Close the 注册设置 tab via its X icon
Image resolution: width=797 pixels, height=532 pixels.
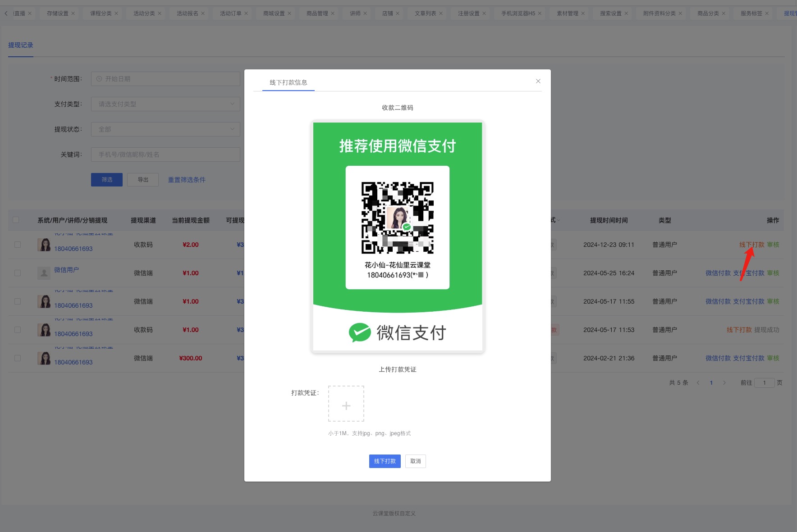pos(484,14)
